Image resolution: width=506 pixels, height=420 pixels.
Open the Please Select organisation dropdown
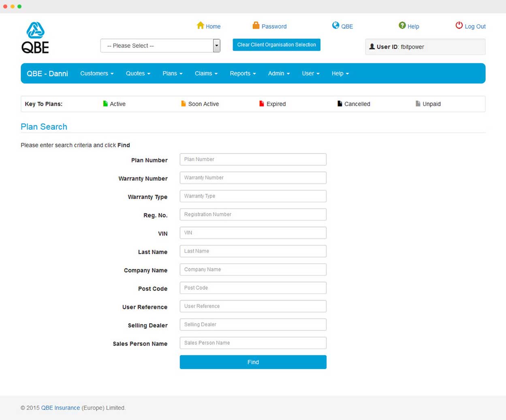point(160,46)
